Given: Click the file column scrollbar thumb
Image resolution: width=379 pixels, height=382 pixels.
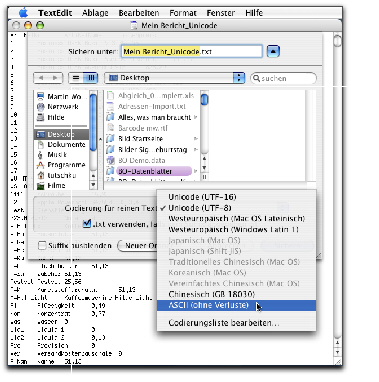Looking at the screenshot, I should (204, 99).
